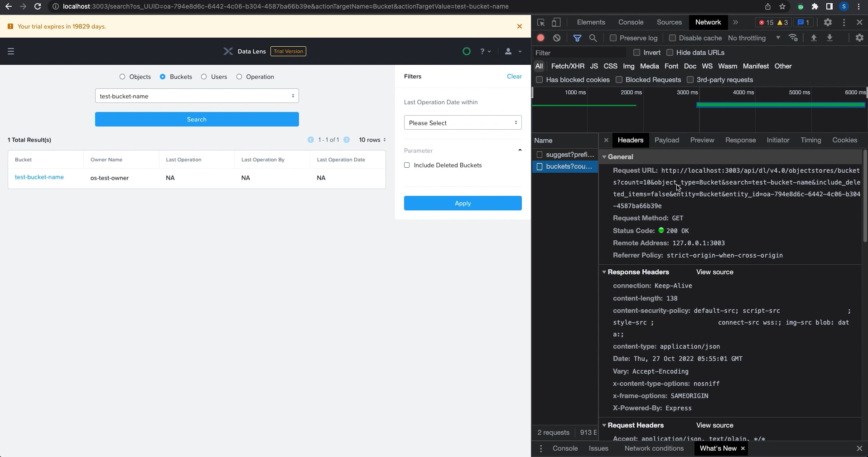Toggle the device toolbar icon
868x457 pixels.
point(556,22)
